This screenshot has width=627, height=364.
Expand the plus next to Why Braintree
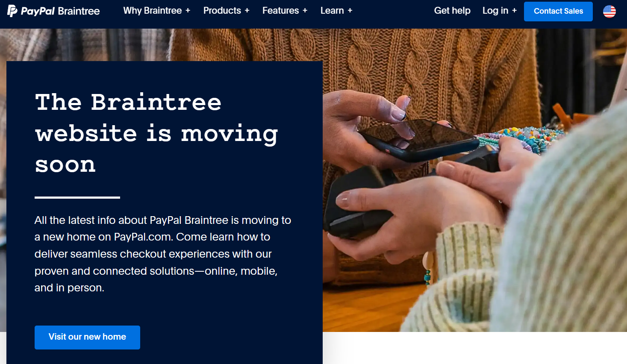coord(188,11)
